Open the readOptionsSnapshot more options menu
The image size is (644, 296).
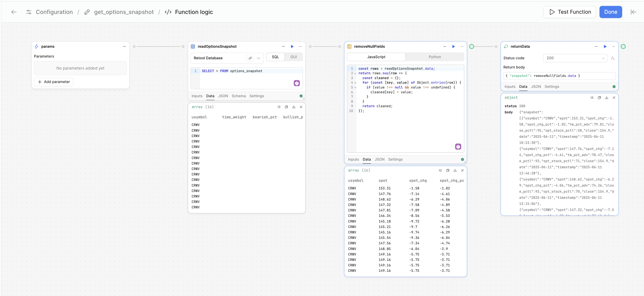tap(301, 46)
